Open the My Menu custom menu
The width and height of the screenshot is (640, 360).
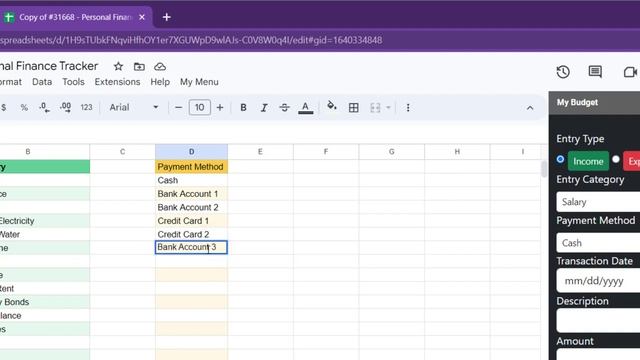coord(199,82)
